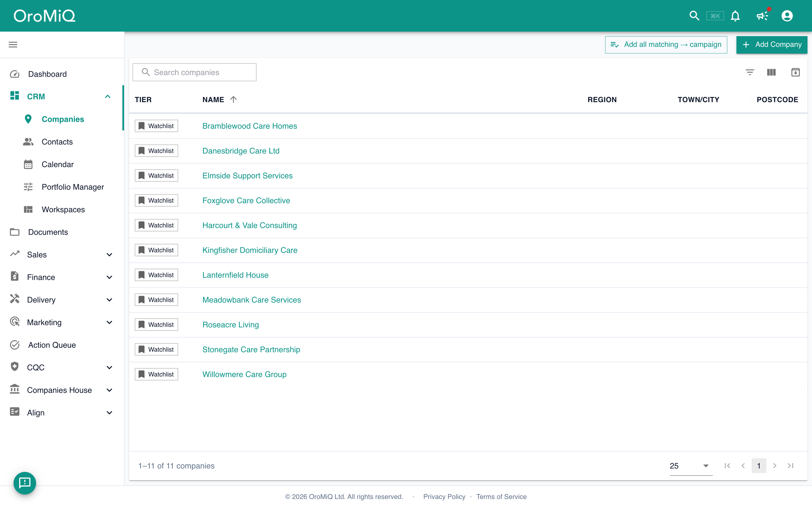Click Watchlist tier for Danesbridge Care Ltd
This screenshot has width=812, height=508.
tap(156, 151)
